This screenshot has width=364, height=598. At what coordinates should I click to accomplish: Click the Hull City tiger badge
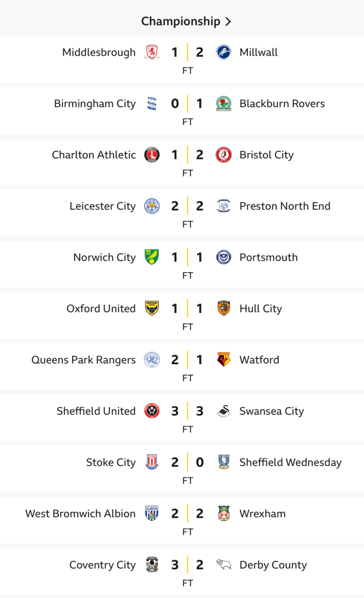(x=224, y=308)
